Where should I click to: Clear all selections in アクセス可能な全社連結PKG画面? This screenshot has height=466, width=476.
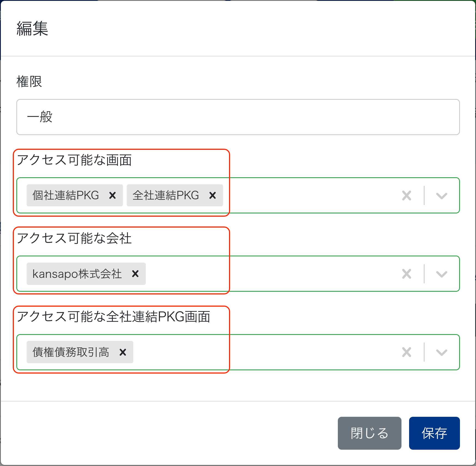point(406,352)
